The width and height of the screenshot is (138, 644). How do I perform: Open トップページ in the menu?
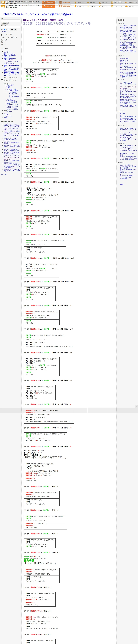[7, 51]
